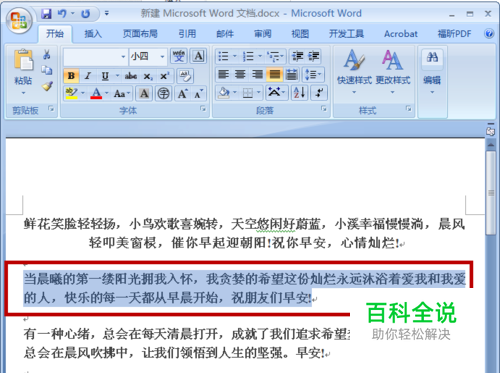Screen dimensions: 500x373
Task: Toggle character shading icon
Action: click(x=144, y=93)
